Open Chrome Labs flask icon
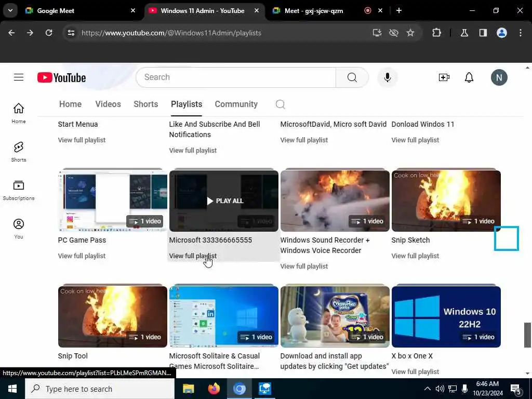 pos(464,33)
